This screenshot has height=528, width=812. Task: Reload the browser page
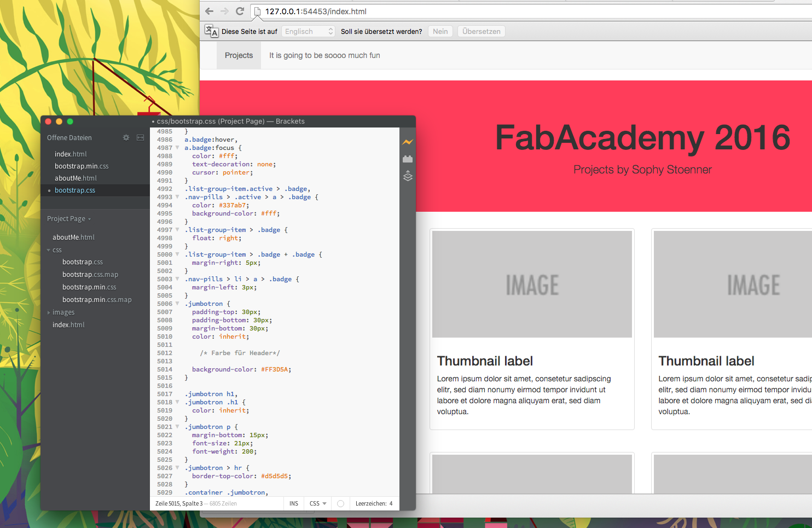pos(240,11)
